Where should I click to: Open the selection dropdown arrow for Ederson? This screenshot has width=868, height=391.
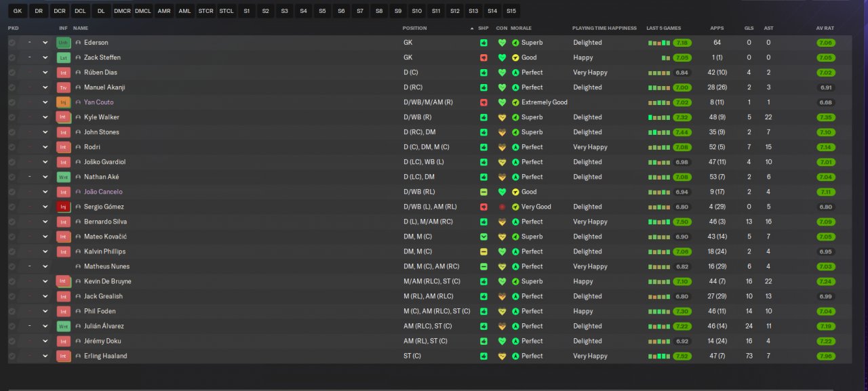(x=45, y=43)
